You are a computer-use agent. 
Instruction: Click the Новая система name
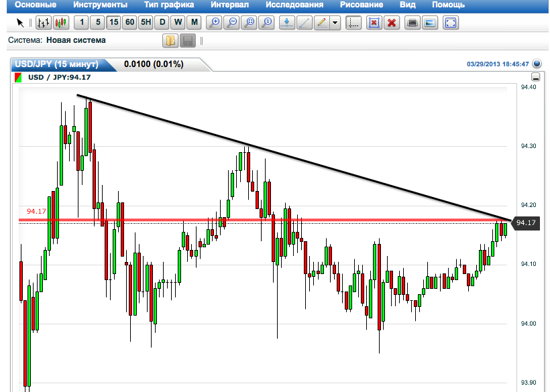[x=76, y=40]
